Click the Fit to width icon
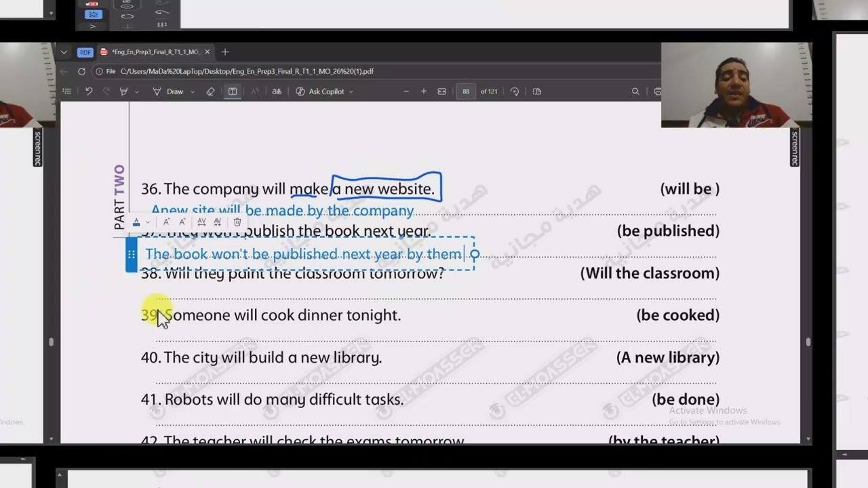Image resolution: width=868 pixels, height=488 pixels. pos(442,91)
